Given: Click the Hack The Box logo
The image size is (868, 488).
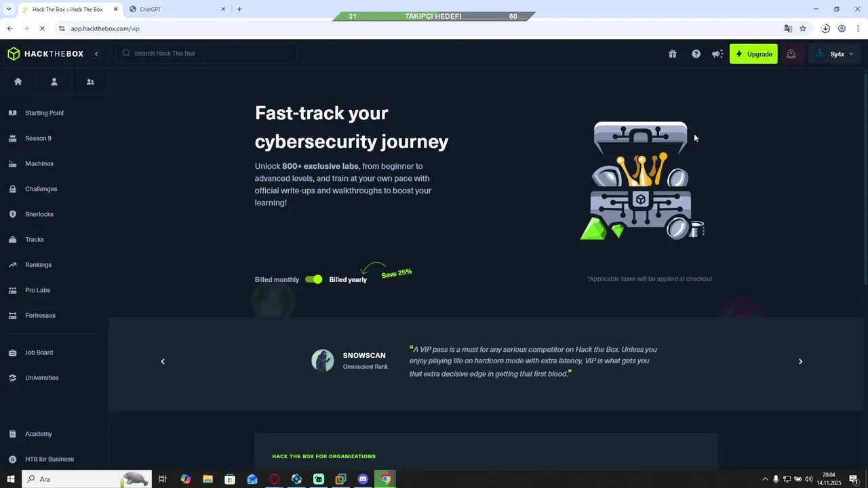Looking at the screenshot, I should [45, 54].
